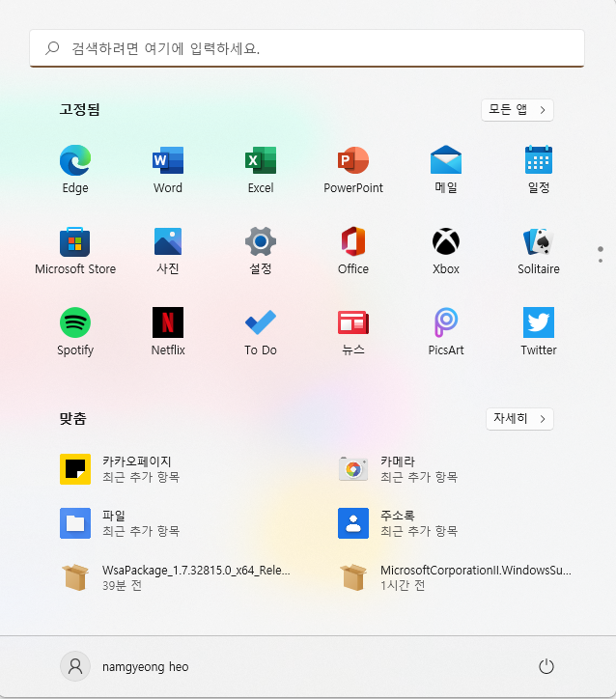Open the Edge browser app
616x699 pixels.
point(75,169)
